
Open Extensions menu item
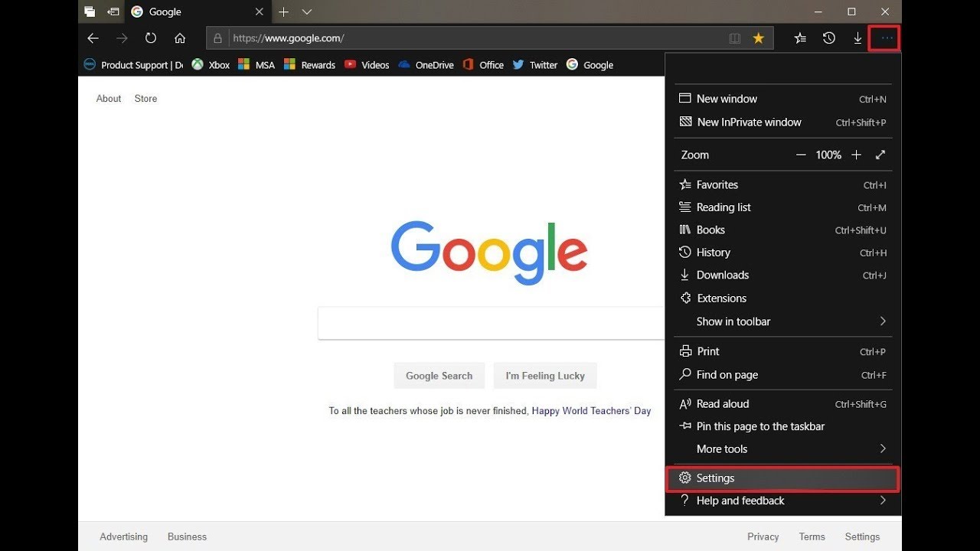783,298
